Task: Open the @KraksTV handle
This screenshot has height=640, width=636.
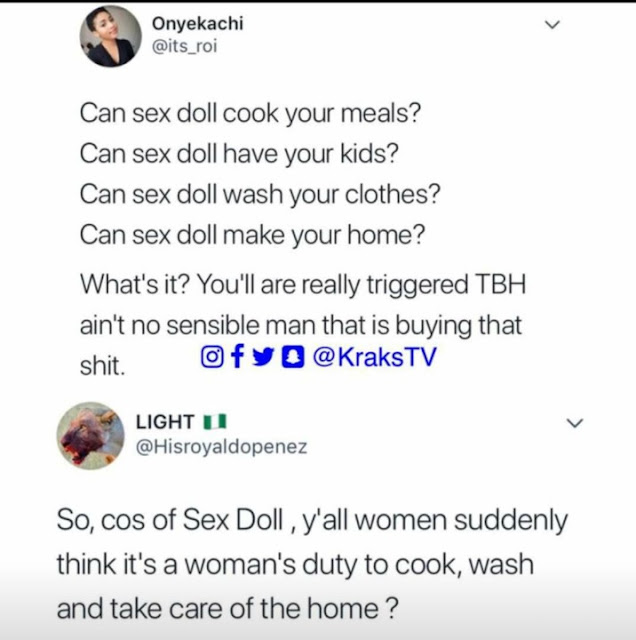Action: point(375,357)
